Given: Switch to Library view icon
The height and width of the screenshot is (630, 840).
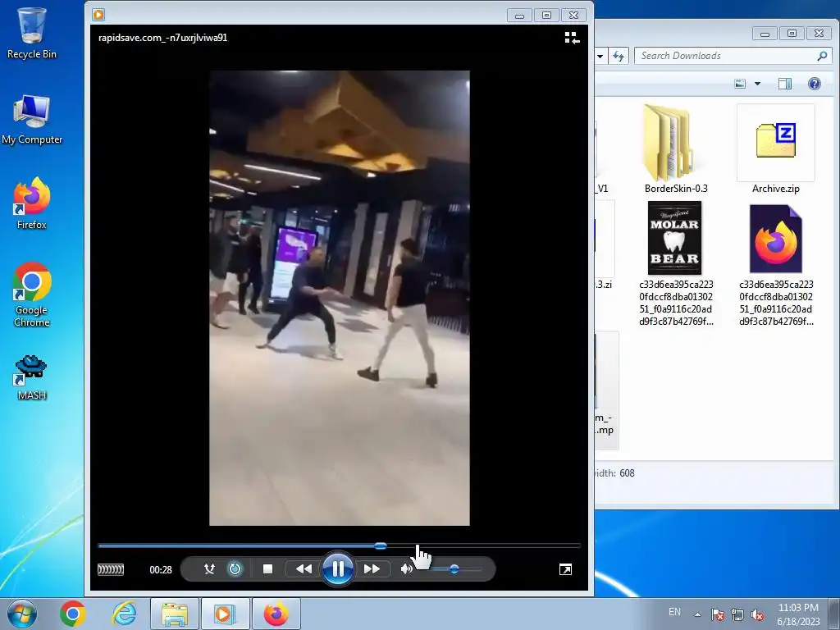Looking at the screenshot, I should 572,38.
